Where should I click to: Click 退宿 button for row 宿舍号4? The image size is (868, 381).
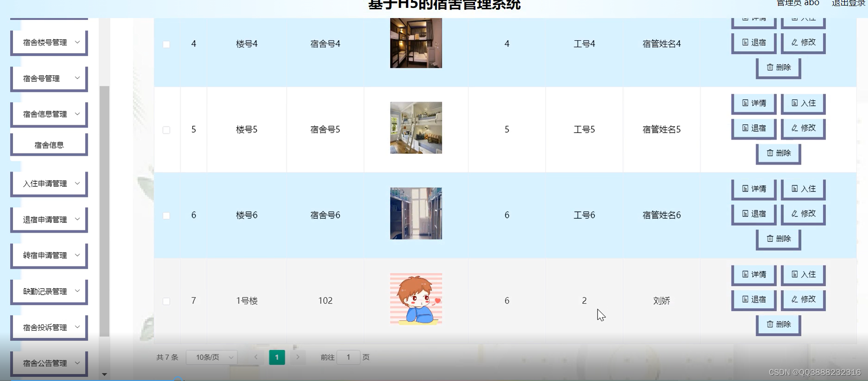coord(754,43)
